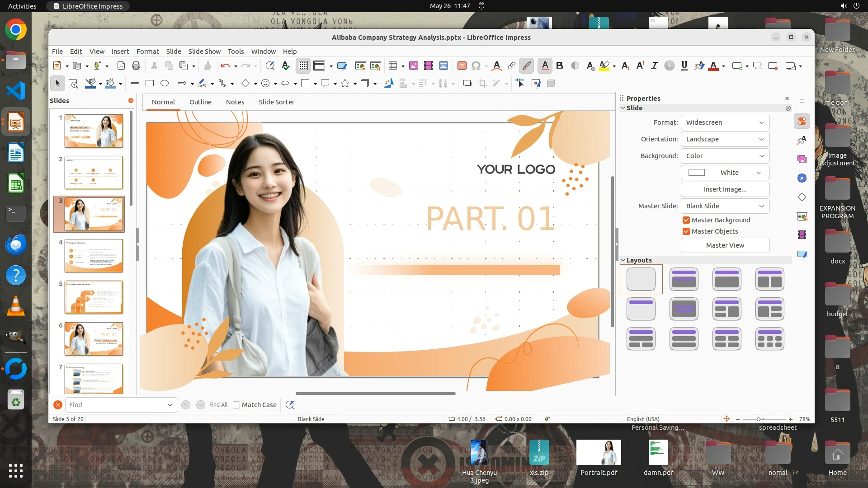Viewport: 868px width, 488px height.
Task: Click the Insert Image... button
Action: 725,189
